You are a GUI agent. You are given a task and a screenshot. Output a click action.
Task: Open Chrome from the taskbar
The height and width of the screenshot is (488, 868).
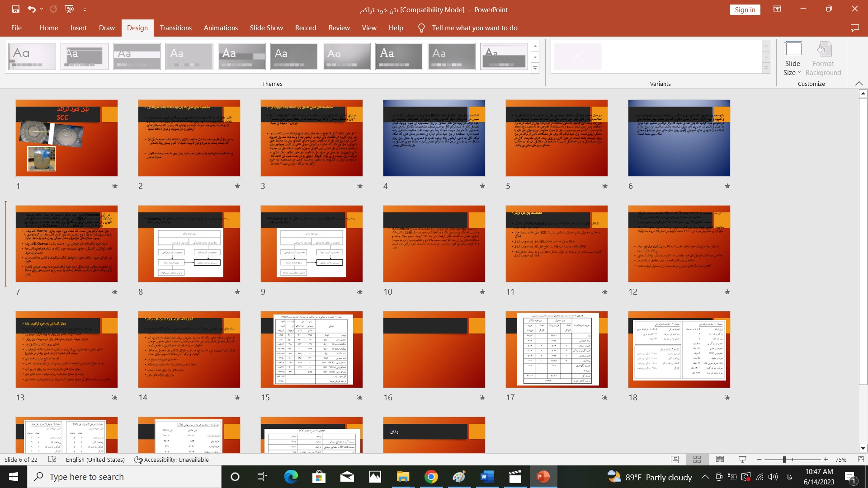[431, 477]
